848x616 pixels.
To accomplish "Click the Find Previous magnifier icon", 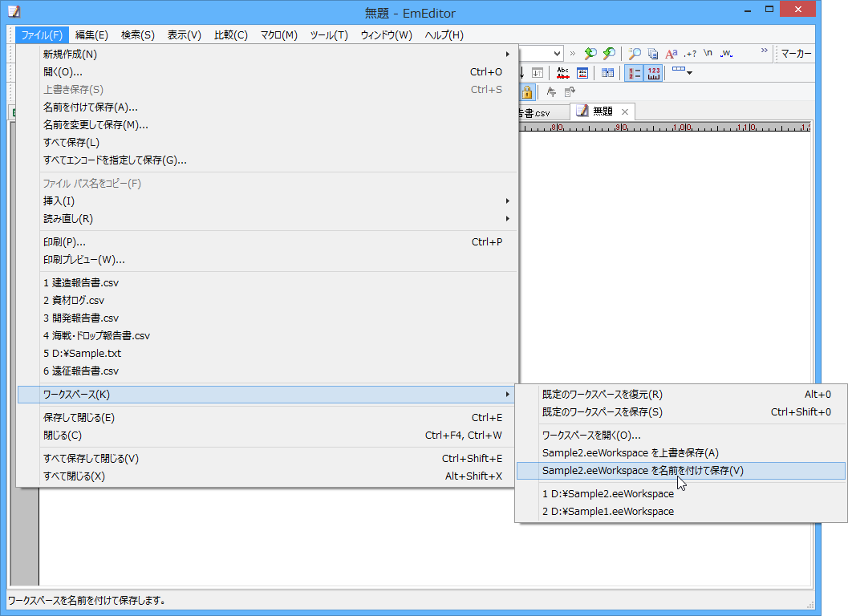I will (590, 53).
